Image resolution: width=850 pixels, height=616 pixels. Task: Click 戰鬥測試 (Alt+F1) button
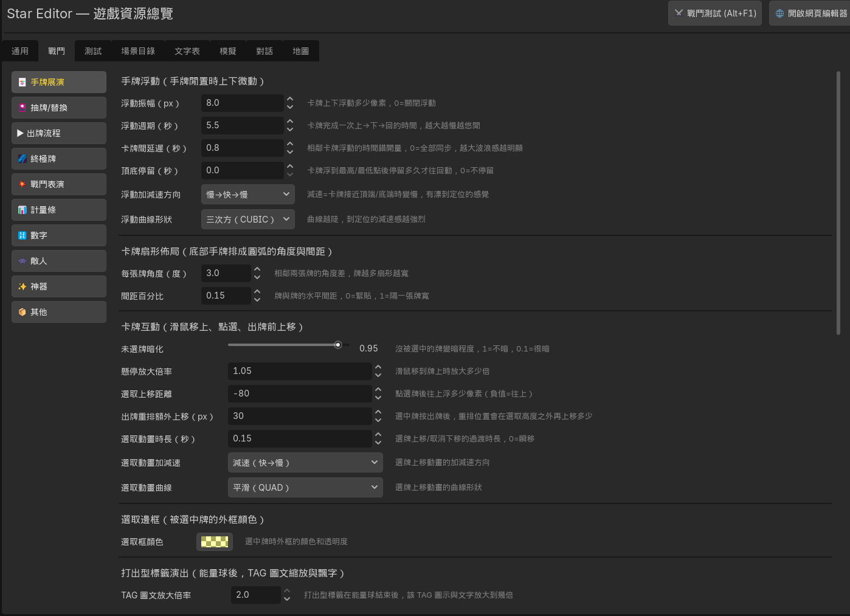[715, 13]
